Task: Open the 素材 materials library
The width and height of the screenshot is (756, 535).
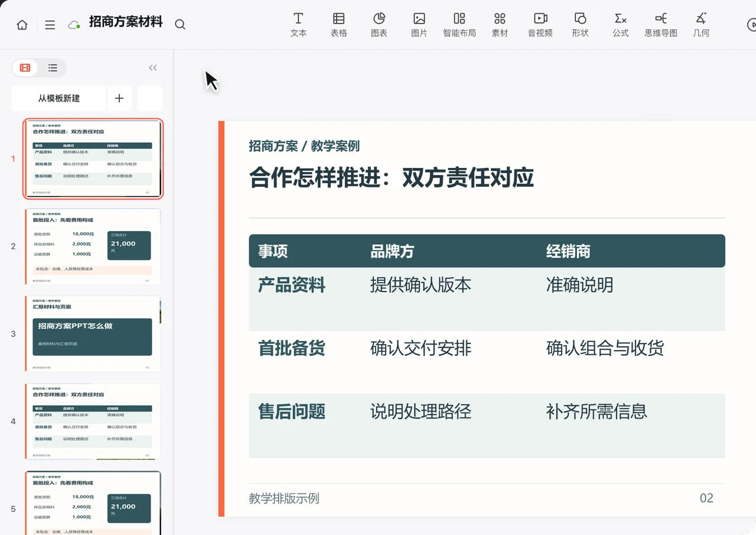Action: pyautogui.click(x=500, y=25)
